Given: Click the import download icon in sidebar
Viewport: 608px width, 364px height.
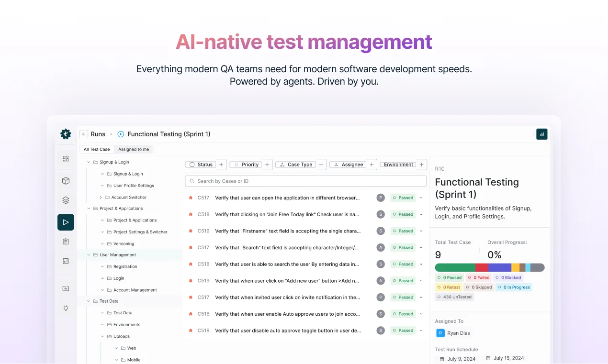Looking at the screenshot, I should tap(66, 288).
